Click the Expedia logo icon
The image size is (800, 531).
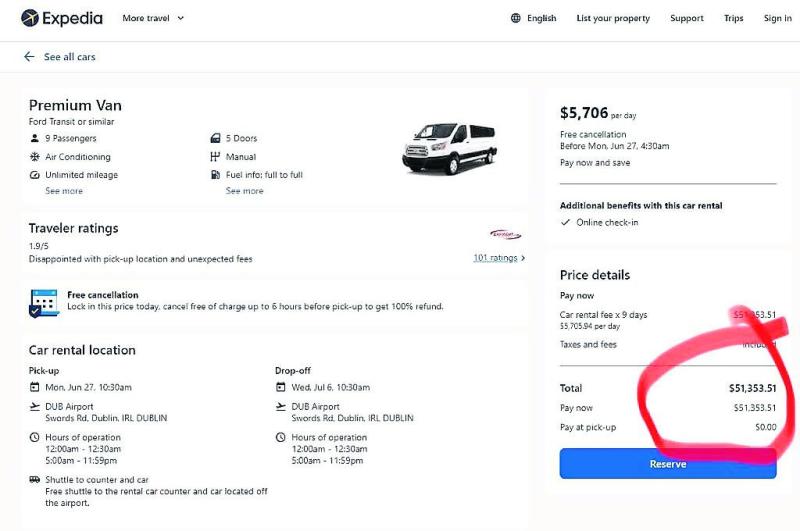tap(29, 18)
